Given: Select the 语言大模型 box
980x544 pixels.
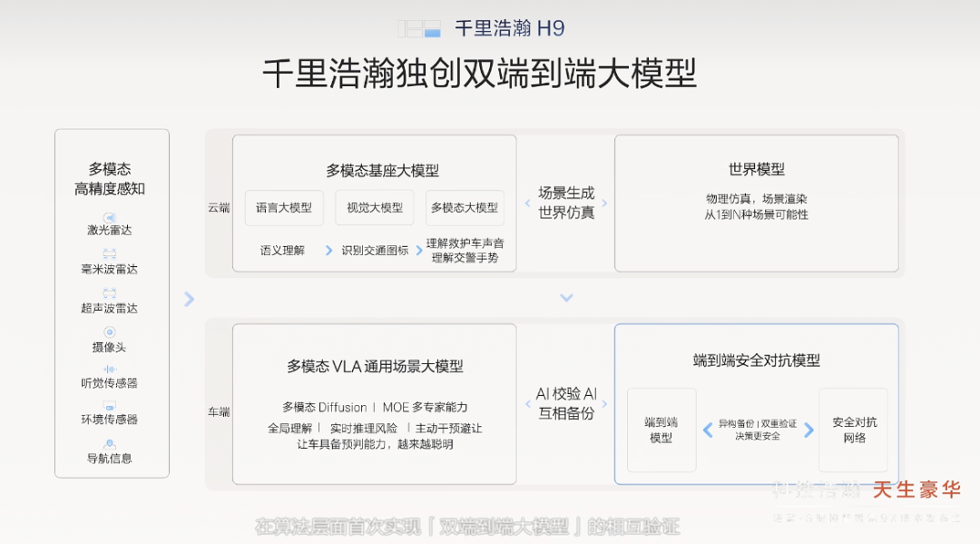Looking at the screenshot, I should [x=284, y=208].
